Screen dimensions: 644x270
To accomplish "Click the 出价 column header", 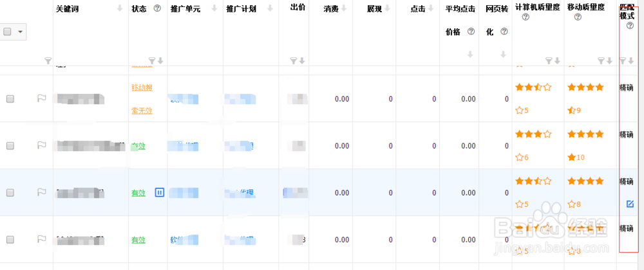I will click(298, 8).
